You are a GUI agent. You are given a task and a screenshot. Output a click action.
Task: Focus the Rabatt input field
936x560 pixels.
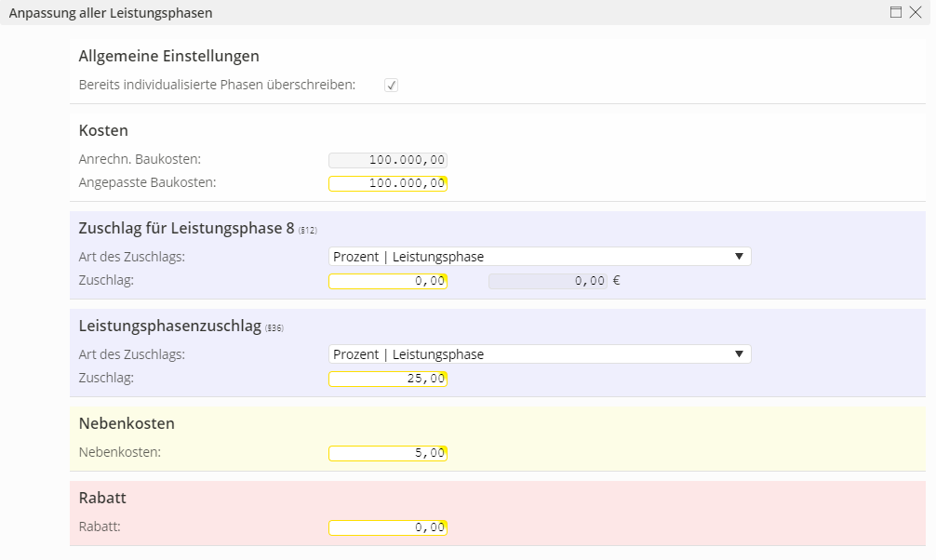click(388, 527)
